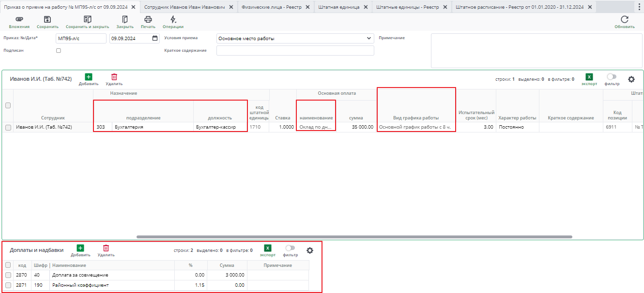
Task: Print the order via Печать icon
Action: (148, 19)
